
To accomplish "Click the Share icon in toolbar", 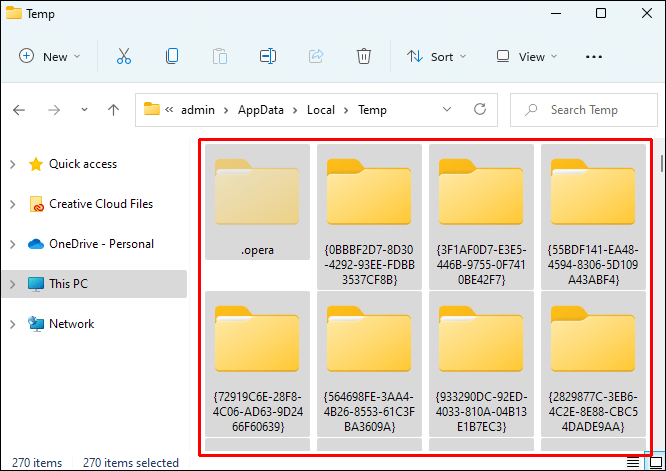I will [x=316, y=56].
